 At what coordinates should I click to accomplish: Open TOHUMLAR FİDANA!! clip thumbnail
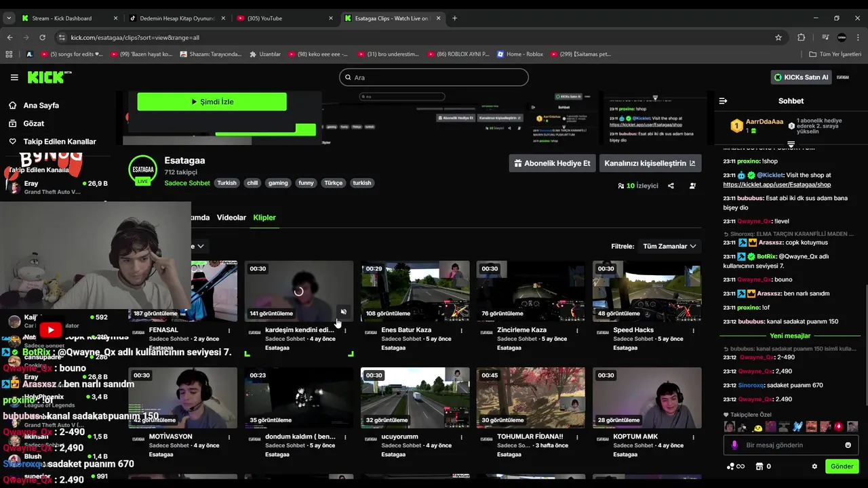tap(531, 398)
